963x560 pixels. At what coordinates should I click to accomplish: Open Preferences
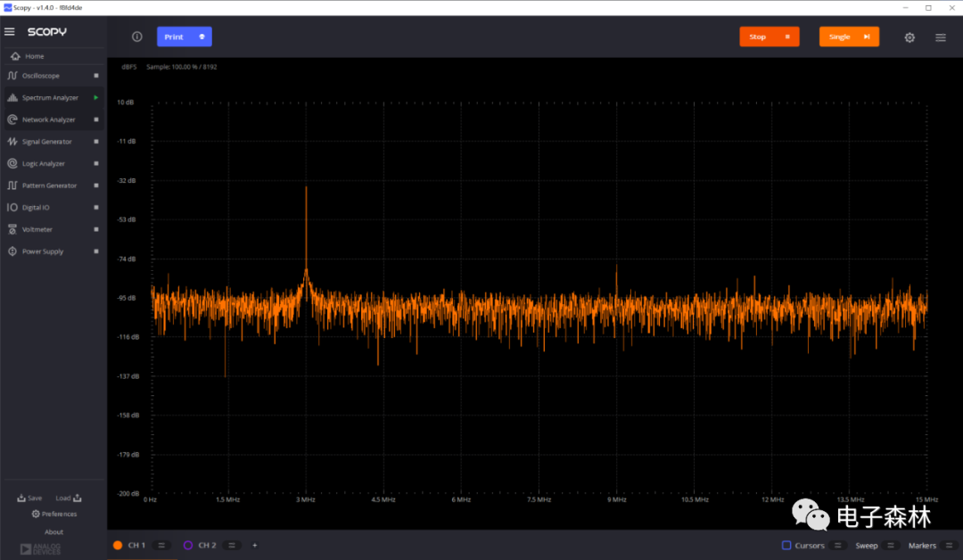pyautogui.click(x=54, y=514)
